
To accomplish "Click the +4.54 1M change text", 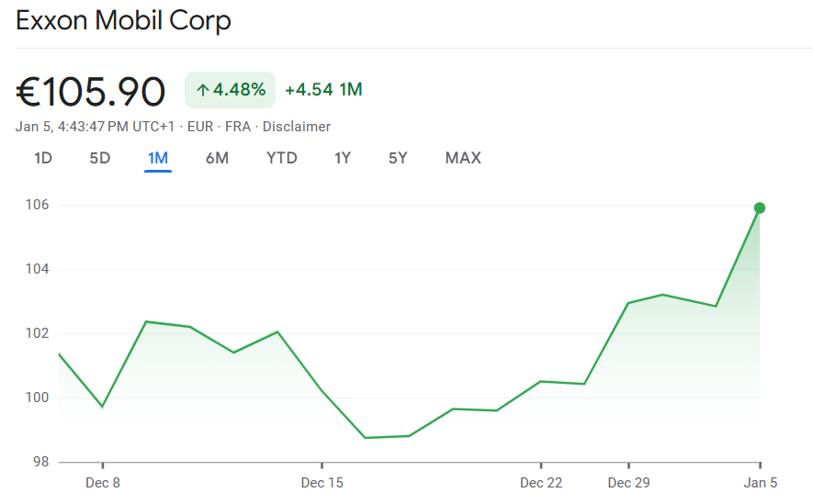I will 323,90.
